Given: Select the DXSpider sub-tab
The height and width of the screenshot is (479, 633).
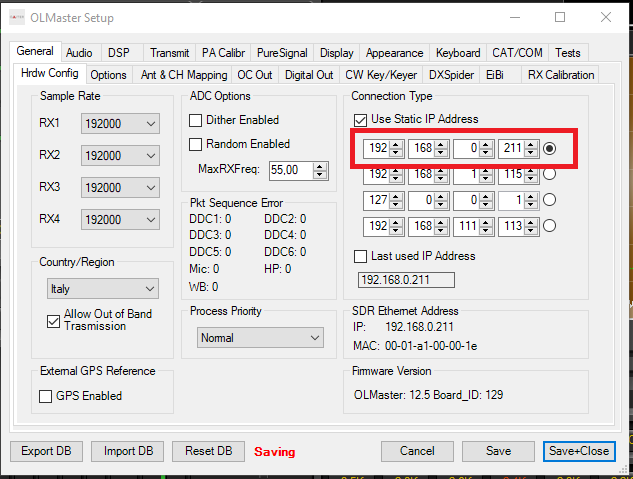Looking at the screenshot, I should point(451,75).
